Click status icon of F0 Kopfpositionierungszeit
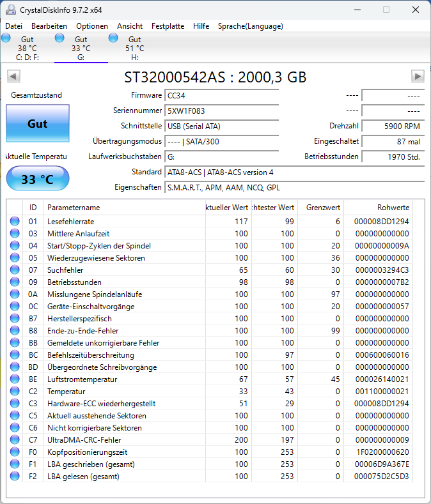 pyautogui.click(x=15, y=452)
